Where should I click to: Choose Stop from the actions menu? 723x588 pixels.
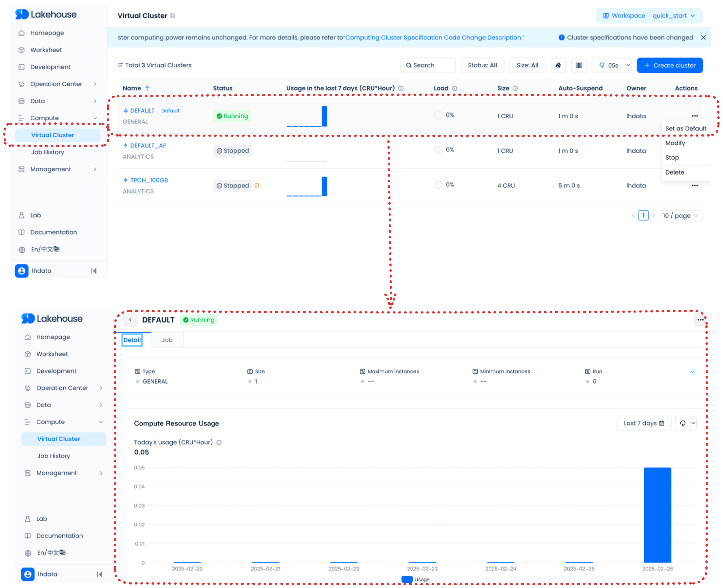coord(672,157)
